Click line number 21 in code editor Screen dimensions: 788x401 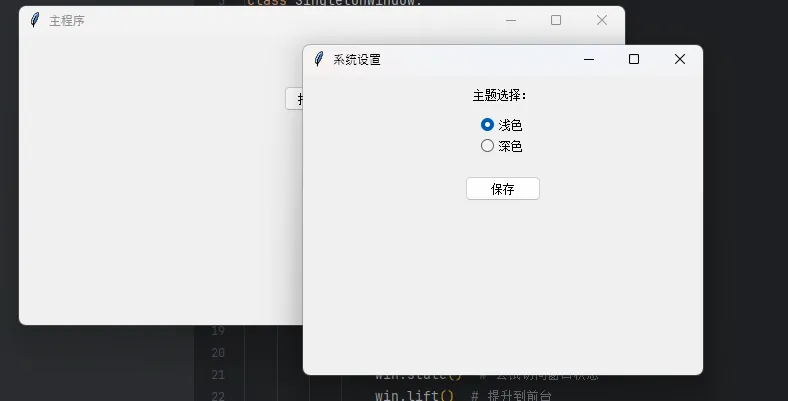coord(218,374)
